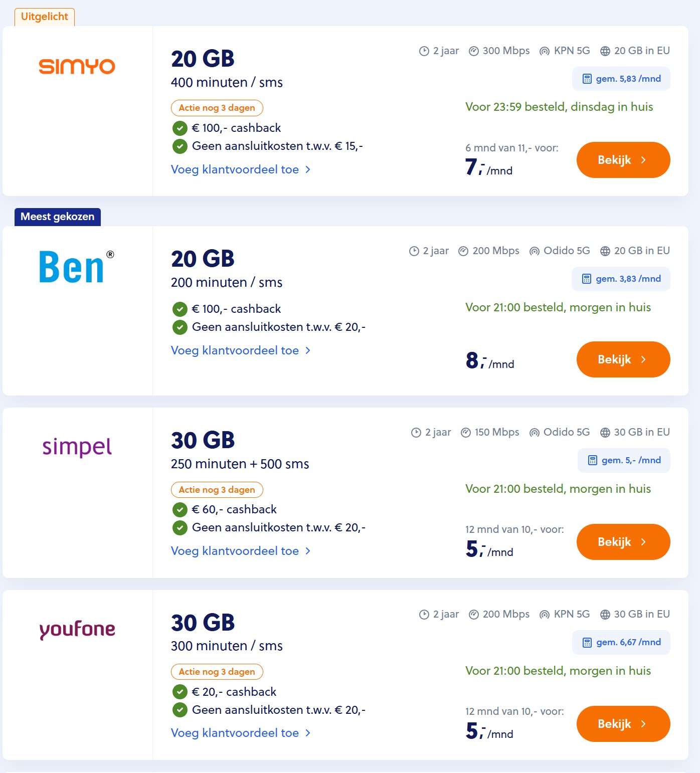This screenshot has width=700, height=773.
Task: Click the Meest gekozen label tab
Action: click(58, 217)
